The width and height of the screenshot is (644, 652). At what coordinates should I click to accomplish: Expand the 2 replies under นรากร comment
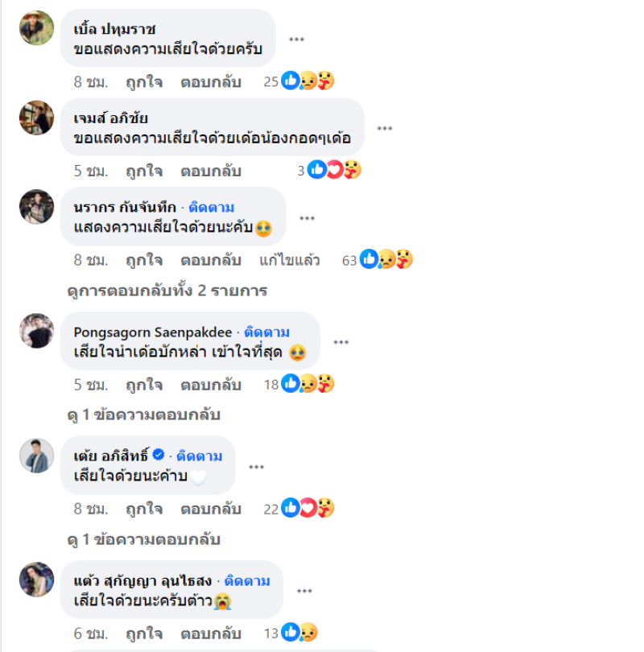click(167, 291)
